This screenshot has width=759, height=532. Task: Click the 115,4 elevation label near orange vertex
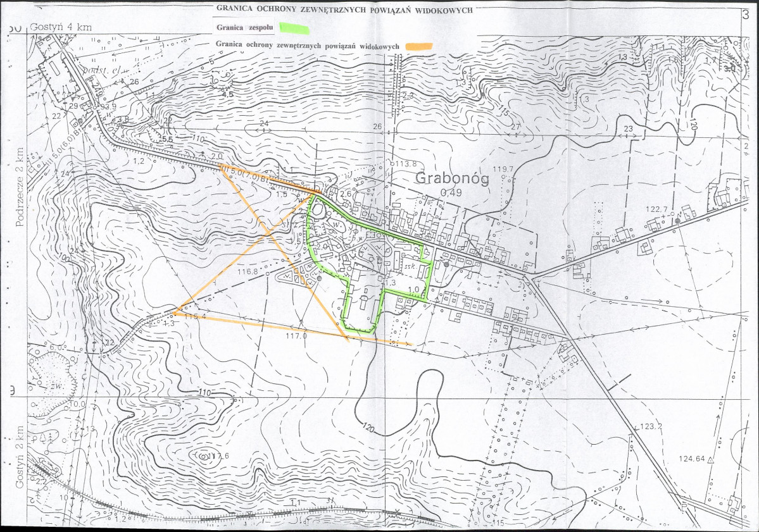(x=195, y=316)
